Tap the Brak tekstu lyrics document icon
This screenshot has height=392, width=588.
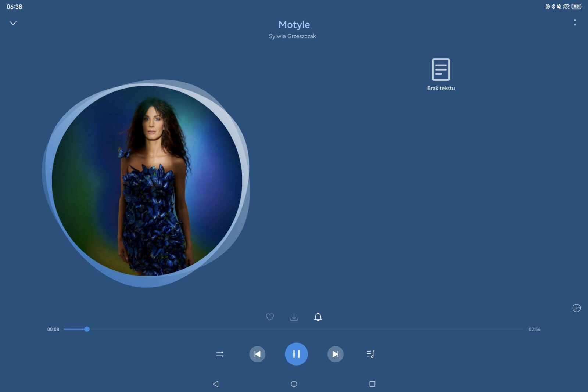(x=441, y=69)
